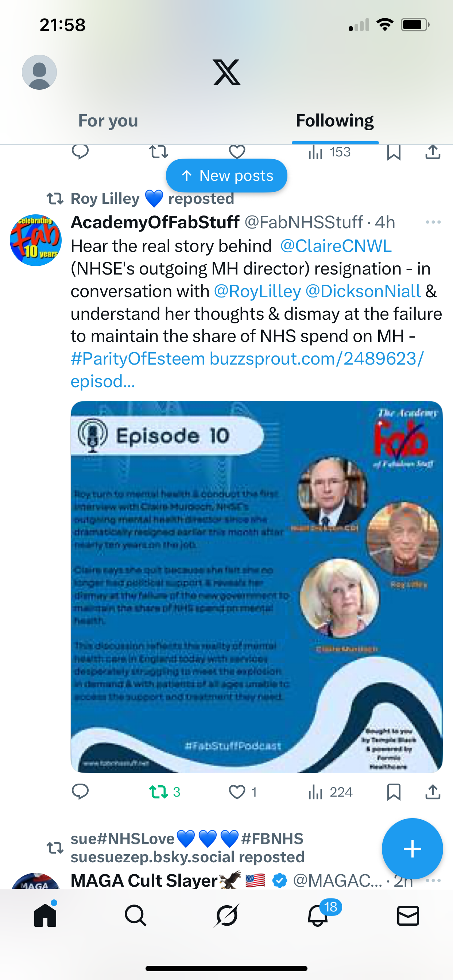Open the profile avatar menu
Screen dimensions: 453x980
[39, 72]
